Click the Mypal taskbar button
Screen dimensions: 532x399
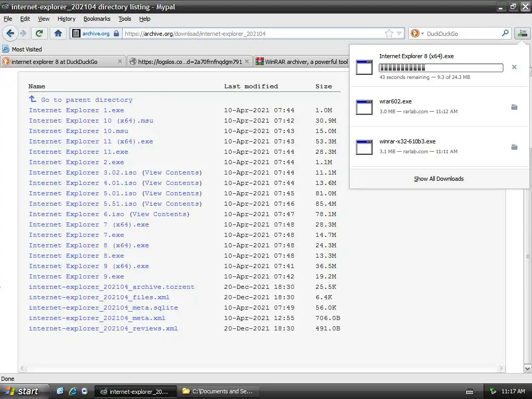tap(135, 392)
